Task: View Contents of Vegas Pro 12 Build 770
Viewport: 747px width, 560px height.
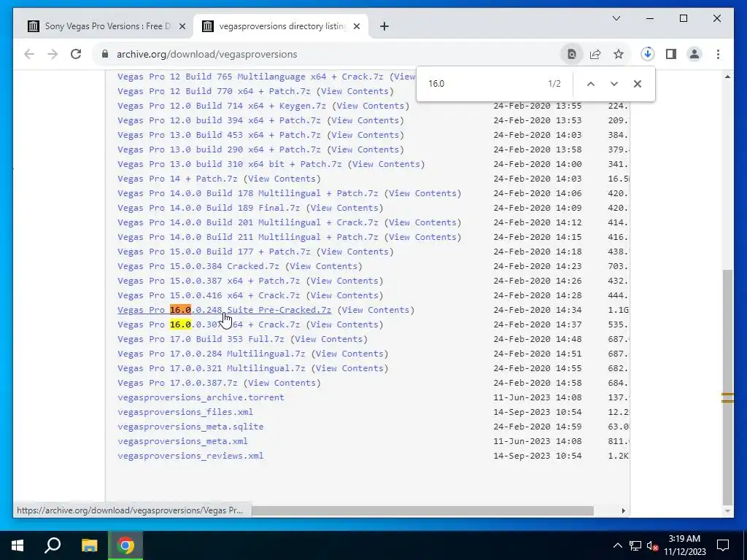Action: (355, 91)
